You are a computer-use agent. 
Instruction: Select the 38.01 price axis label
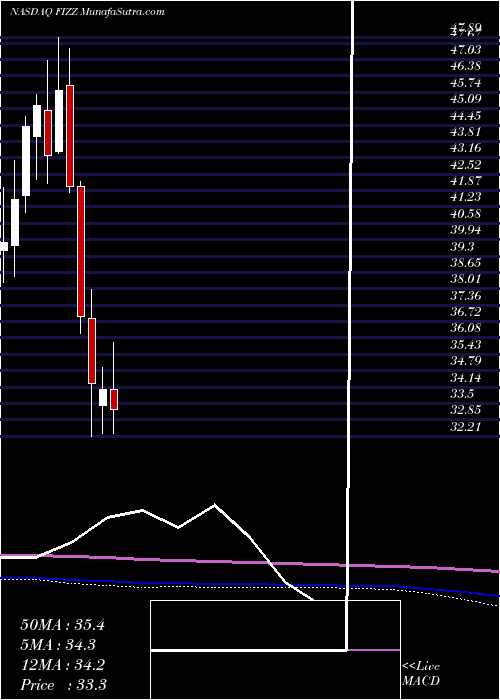(465, 279)
